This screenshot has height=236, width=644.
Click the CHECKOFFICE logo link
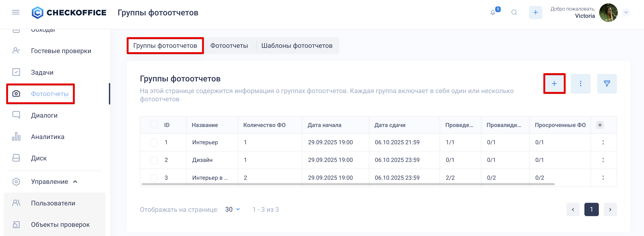(69, 13)
